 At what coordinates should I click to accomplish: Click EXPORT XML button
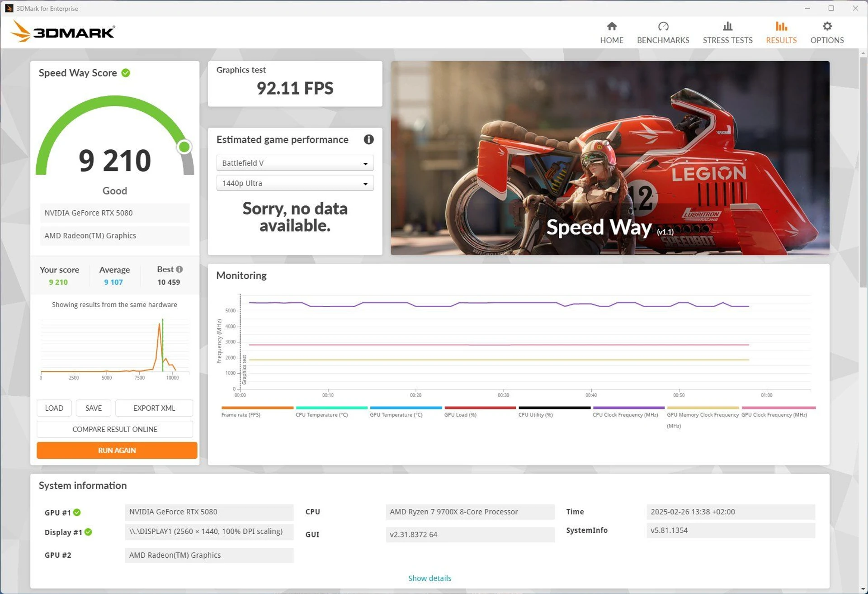(154, 408)
